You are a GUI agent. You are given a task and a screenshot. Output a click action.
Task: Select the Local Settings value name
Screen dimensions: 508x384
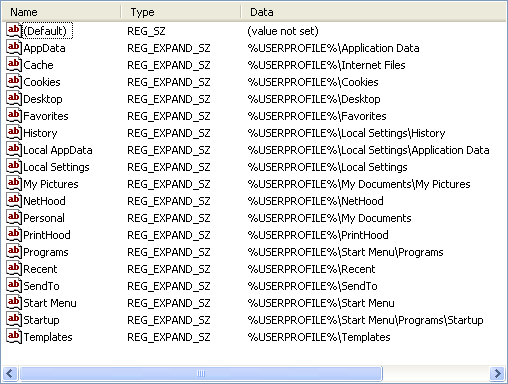(x=56, y=167)
